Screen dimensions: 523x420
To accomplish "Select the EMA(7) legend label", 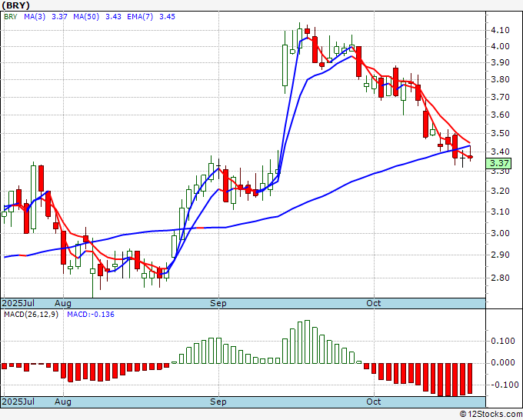I will click(x=140, y=17).
